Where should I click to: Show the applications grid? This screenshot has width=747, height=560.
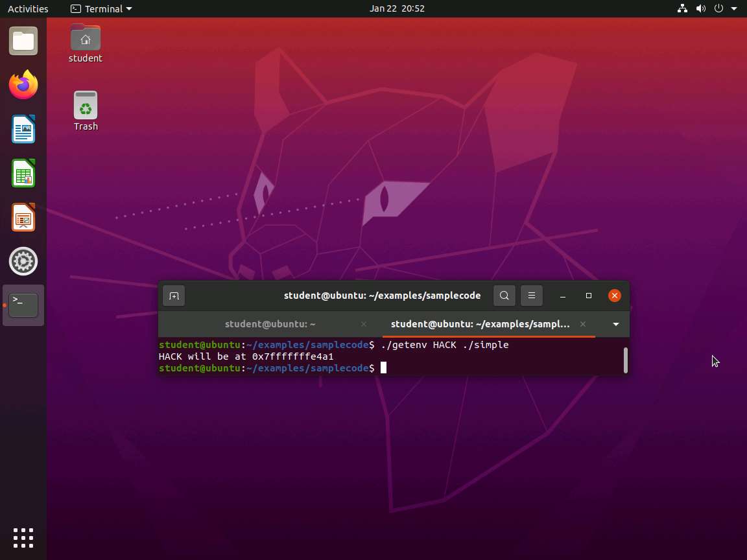(x=23, y=537)
